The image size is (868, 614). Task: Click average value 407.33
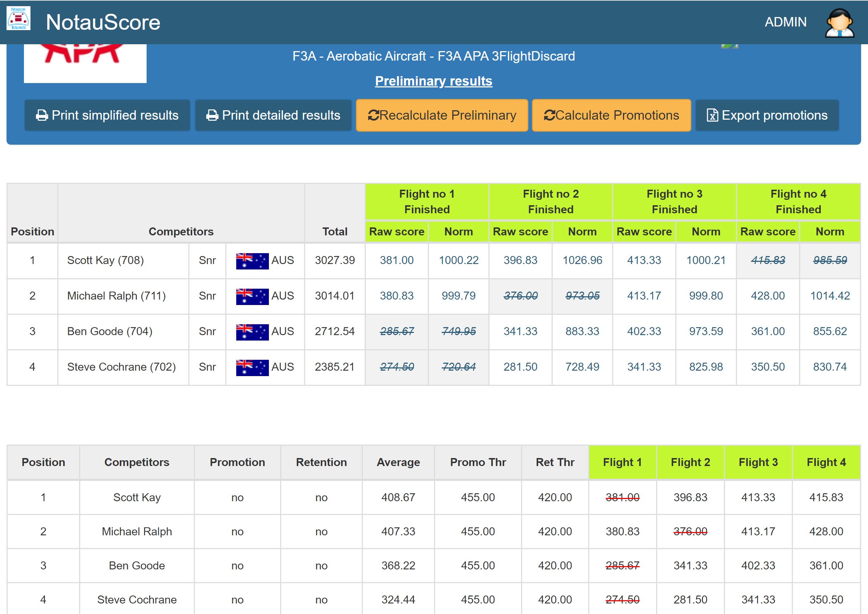pyautogui.click(x=398, y=531)
